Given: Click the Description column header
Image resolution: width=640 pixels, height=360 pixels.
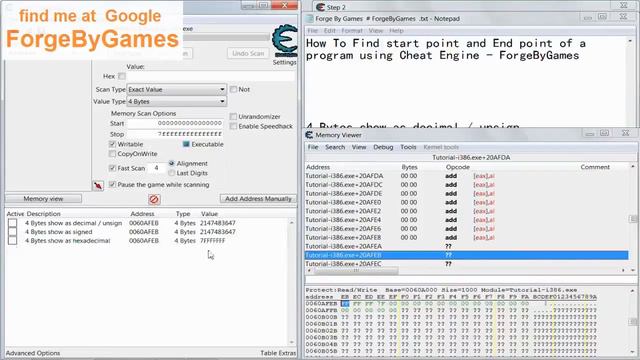Looking at the screenshot, I should point(43,214).
